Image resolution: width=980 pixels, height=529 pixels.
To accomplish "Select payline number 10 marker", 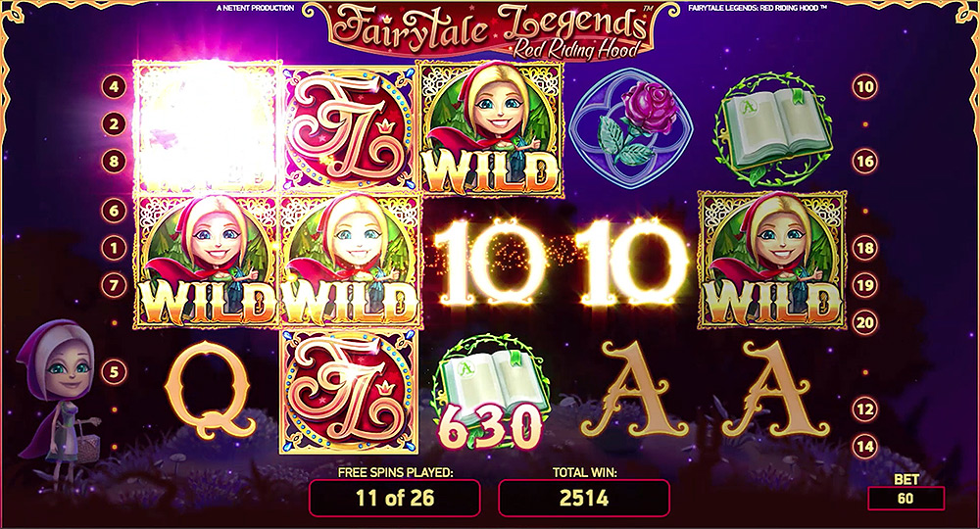I will coord(865,86).
